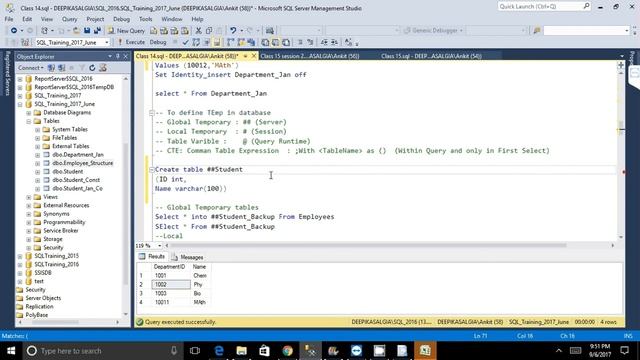Open the Query menu
Image resolution: width=640 pixels, height=360 pixels.
pos(69,19)
